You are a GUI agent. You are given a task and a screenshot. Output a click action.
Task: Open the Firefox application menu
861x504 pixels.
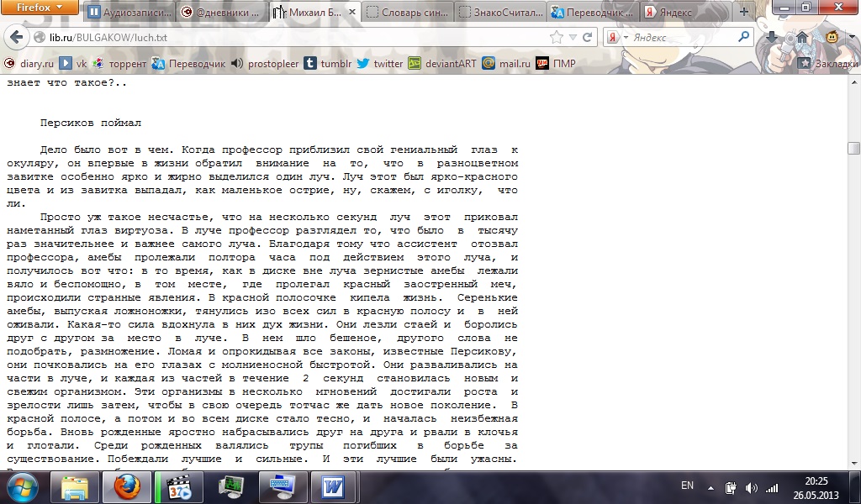point(40,9)
